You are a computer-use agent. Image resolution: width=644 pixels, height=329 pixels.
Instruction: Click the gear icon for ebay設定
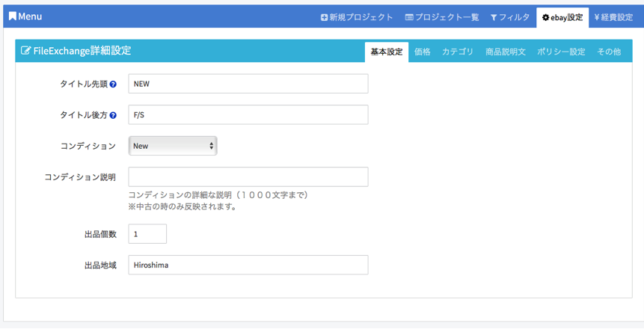(545, 17)
